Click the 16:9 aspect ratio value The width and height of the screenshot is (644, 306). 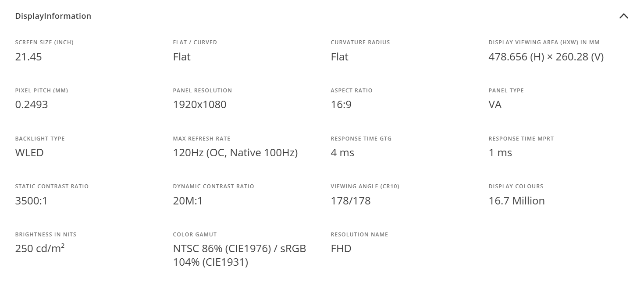click(x=341, y=105)
